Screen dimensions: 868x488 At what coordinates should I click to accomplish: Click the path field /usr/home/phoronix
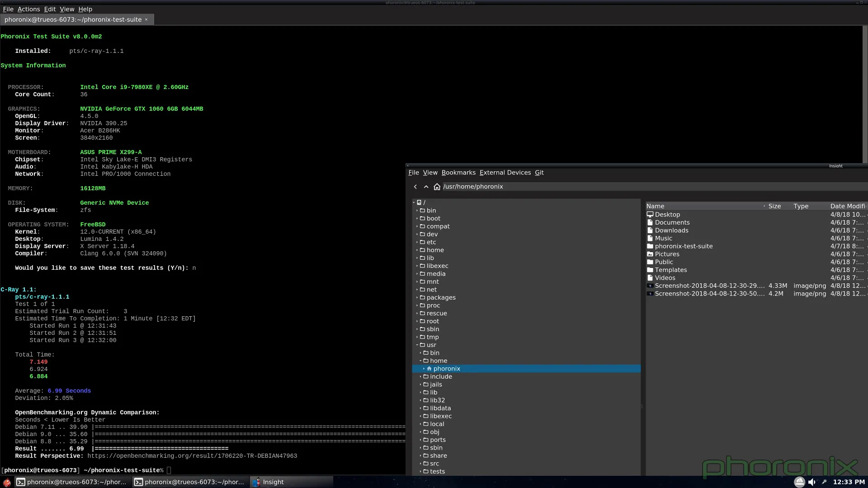coord(473,187)
